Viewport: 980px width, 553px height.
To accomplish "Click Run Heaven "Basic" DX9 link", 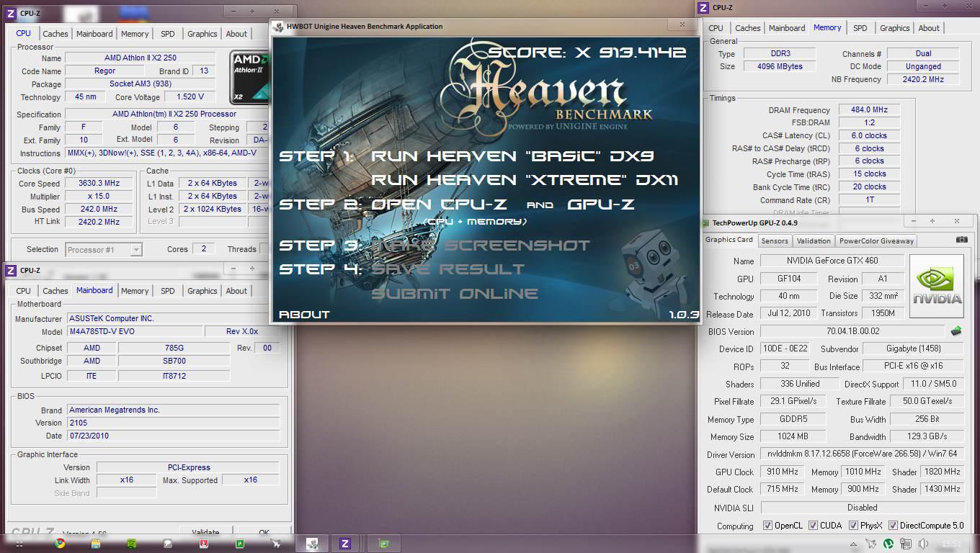I will click(513, 156).
